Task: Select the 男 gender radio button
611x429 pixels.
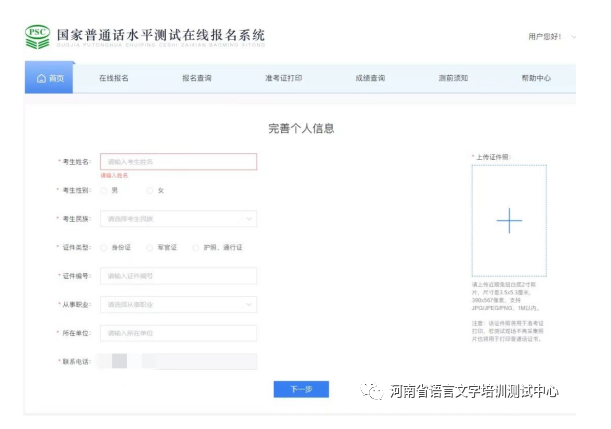Action: coord(104,191)
